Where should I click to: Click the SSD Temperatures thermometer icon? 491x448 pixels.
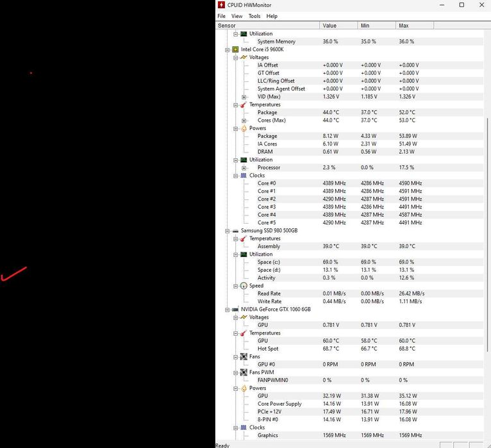tap(244, 238)
